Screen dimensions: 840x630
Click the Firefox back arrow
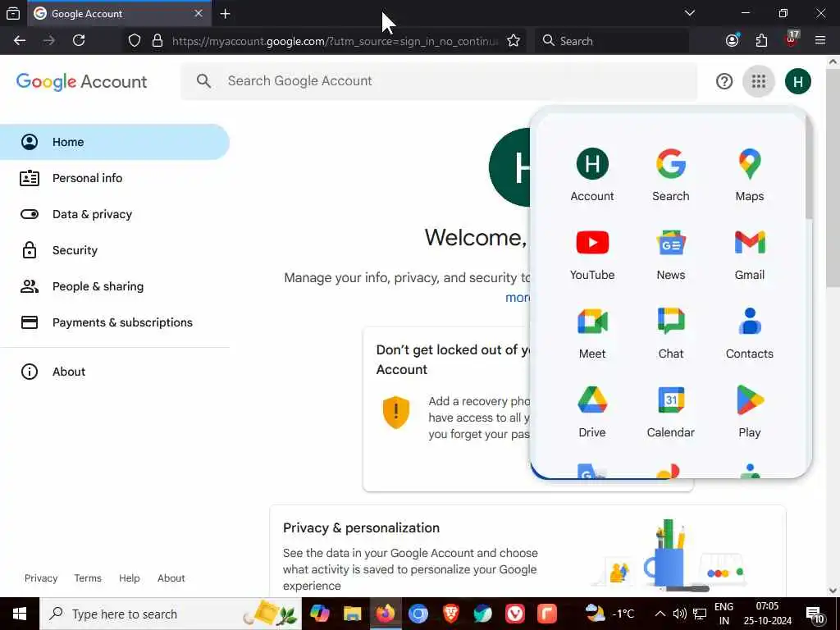[x=20, y=41]
